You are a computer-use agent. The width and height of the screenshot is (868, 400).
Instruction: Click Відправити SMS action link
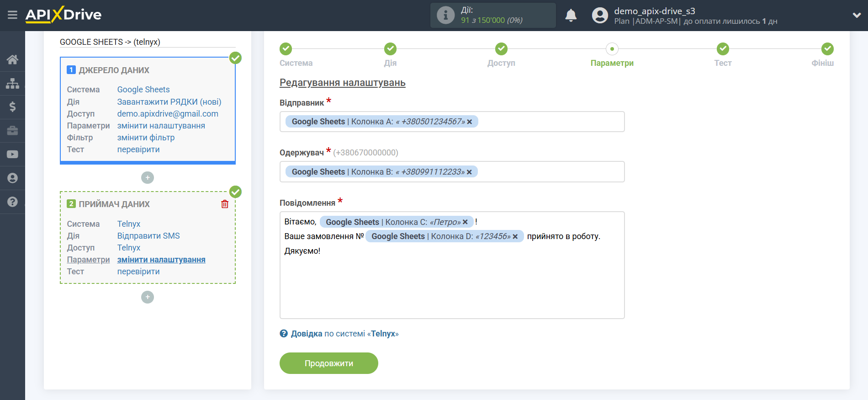148,236
